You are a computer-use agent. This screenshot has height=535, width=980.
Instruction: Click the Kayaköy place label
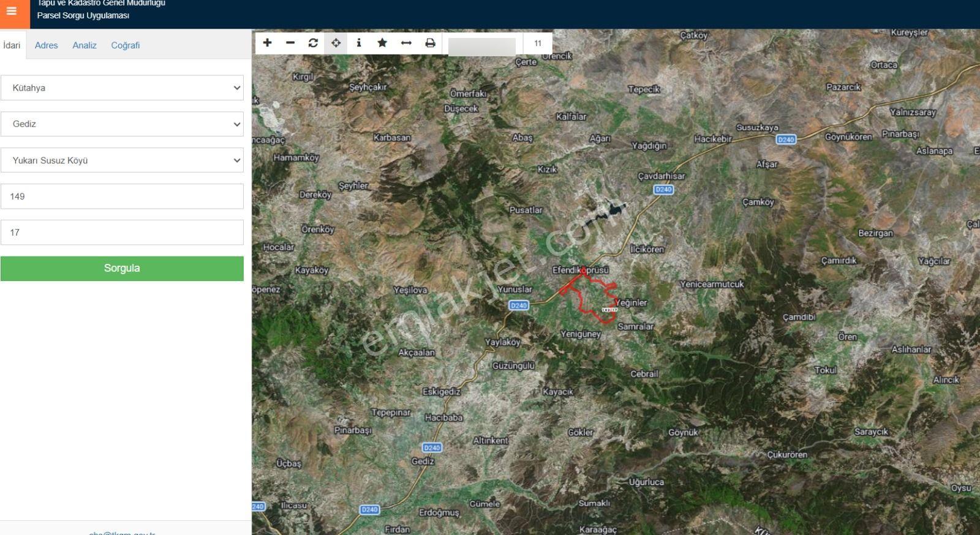point(312,271)
